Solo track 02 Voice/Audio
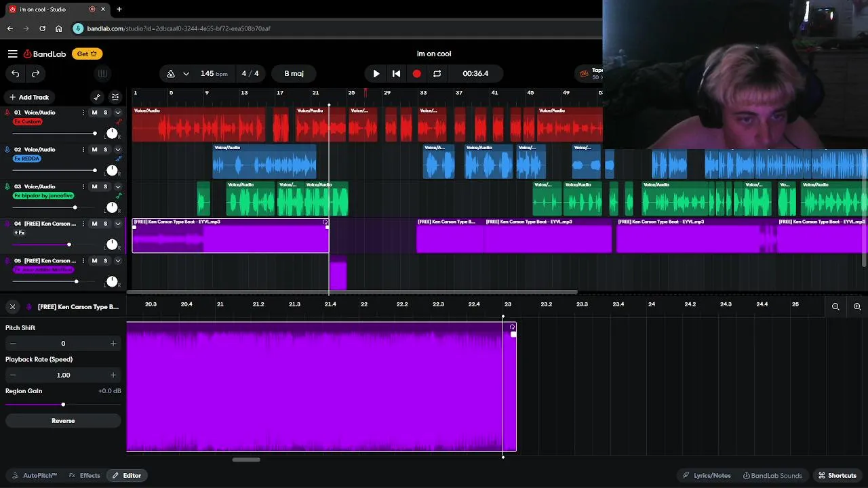868x488 pixels. (105, 150)
